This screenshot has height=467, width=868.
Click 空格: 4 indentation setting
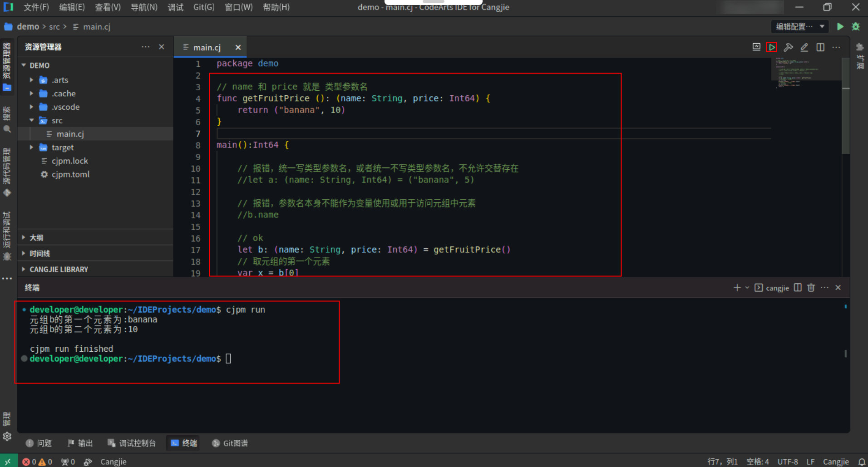(757, 462)
